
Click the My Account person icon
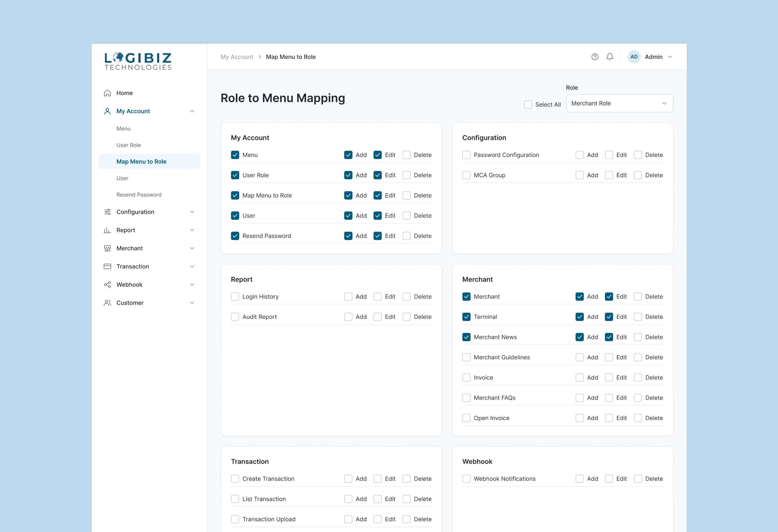[107, 111]
